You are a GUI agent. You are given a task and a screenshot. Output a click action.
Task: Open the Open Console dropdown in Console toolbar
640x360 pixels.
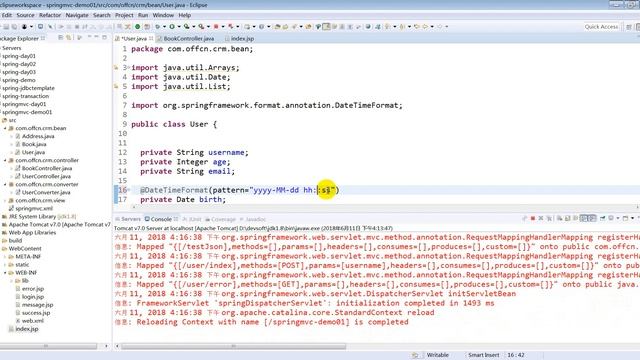pos(632,219)
